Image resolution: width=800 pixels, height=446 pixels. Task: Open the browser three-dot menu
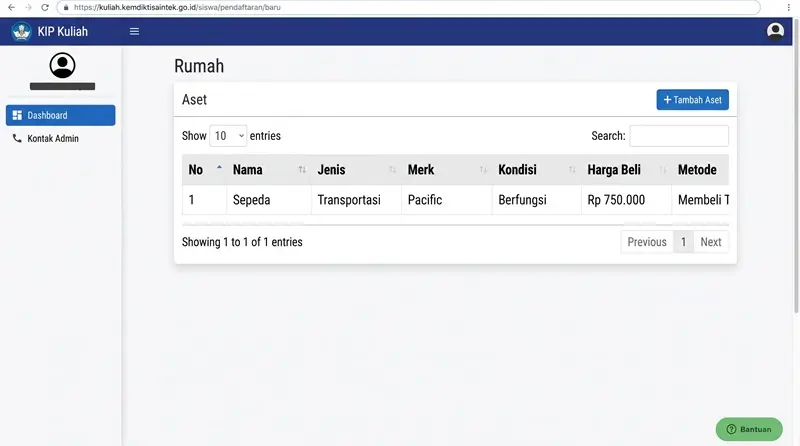coord(789,7)
